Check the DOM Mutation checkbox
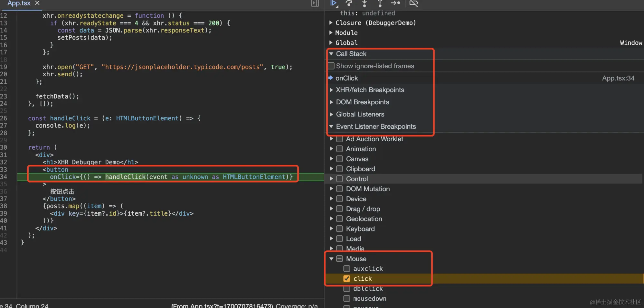The height and width of the screenshot is (308, 644). (x=339, y=189)
